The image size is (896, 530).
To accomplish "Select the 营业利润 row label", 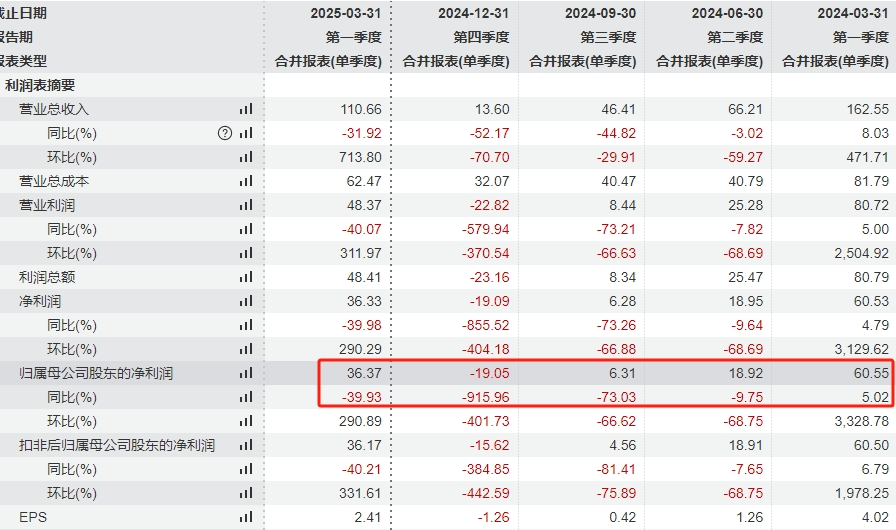I will coord(47,205).
